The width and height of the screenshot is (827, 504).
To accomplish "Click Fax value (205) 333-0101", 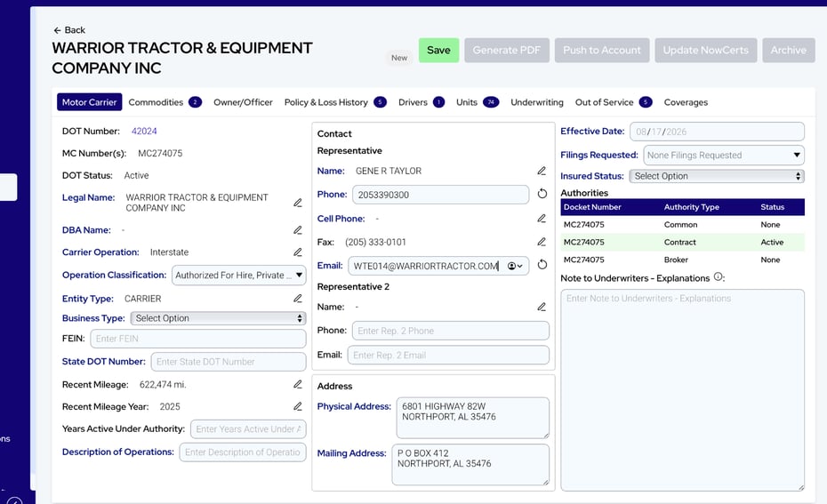I will click(x=375, y=243).
